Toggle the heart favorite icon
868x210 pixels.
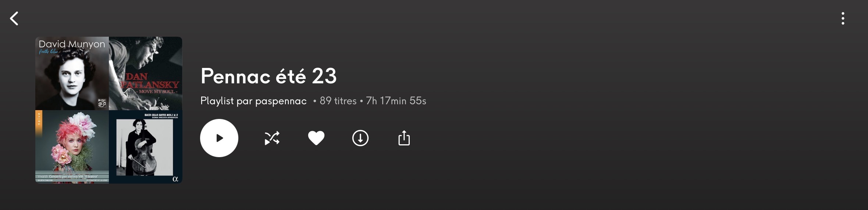[316, 138]
